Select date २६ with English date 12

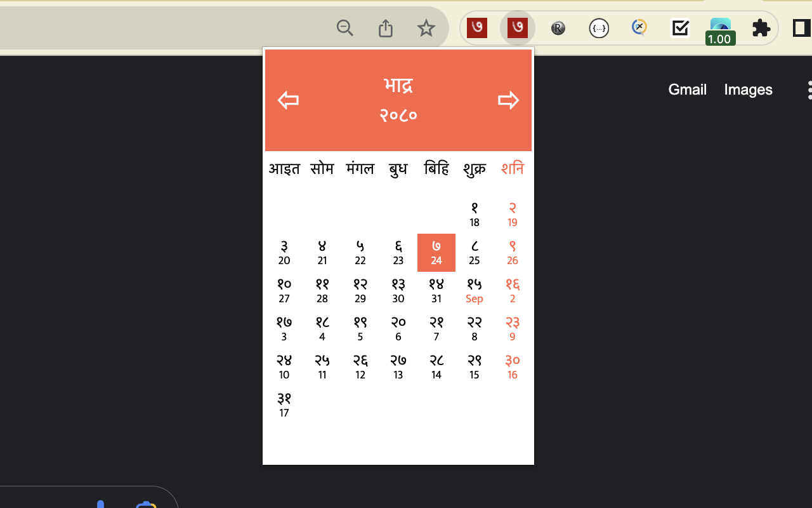coord(360,367)
